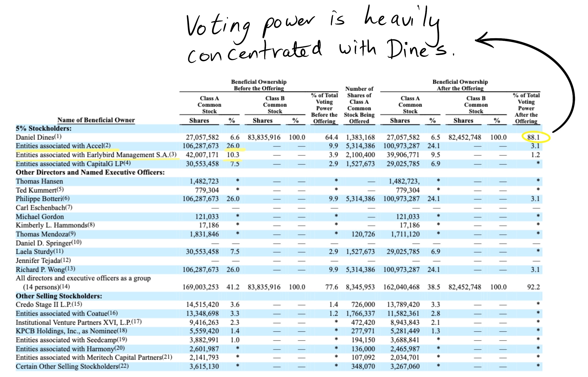Select the 'Laela Sturdy(11)' name
Image resolution: width=588 pixels, height=377 pixels.
click(x=40, y=252)
